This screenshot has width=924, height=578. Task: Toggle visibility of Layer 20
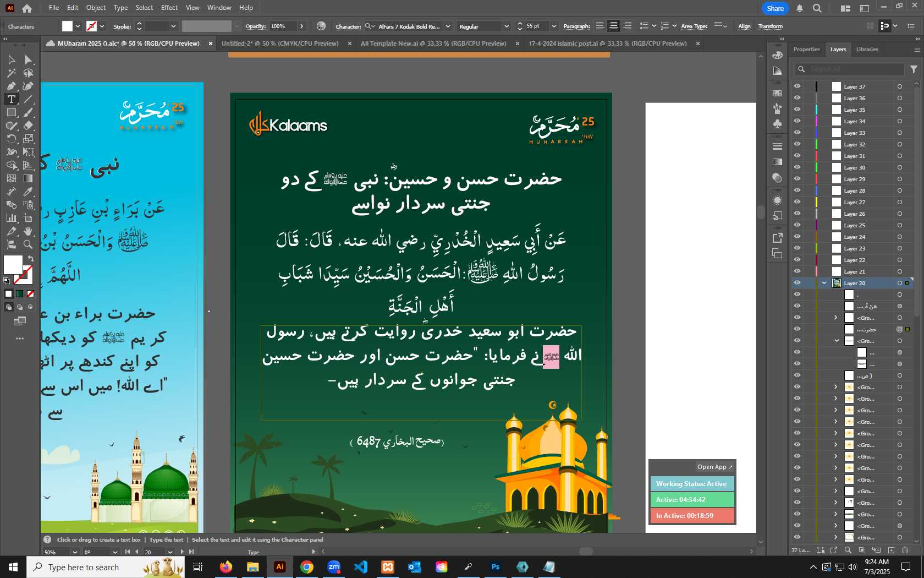[x=797, y=283]
